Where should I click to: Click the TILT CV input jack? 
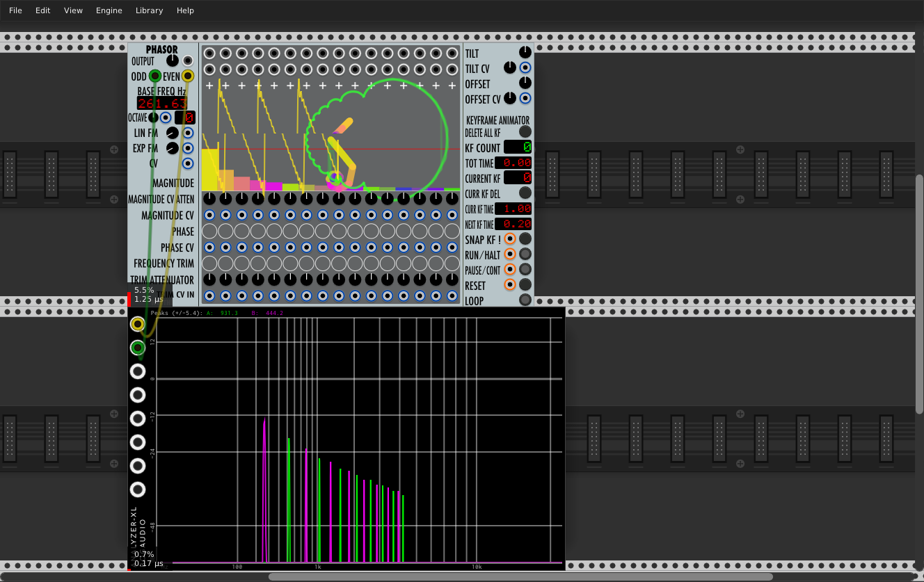point(525,67)
